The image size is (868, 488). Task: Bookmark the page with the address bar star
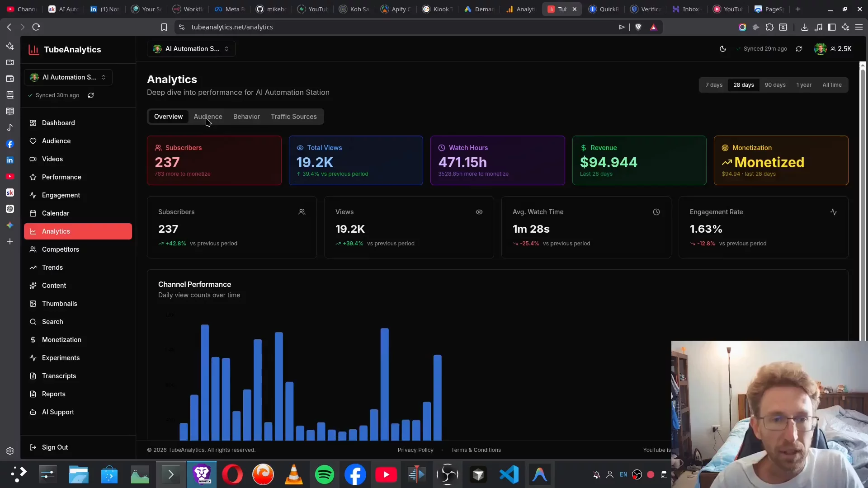tap(164, 27)
